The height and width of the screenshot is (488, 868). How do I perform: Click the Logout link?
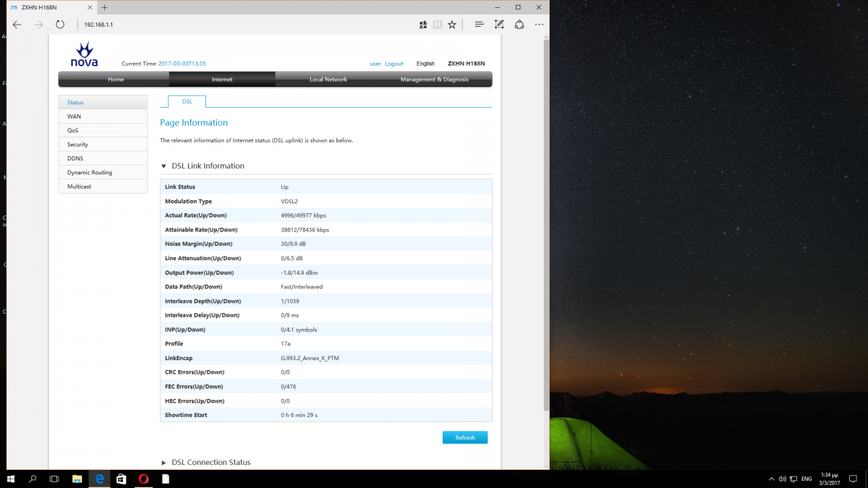point(394,64)
